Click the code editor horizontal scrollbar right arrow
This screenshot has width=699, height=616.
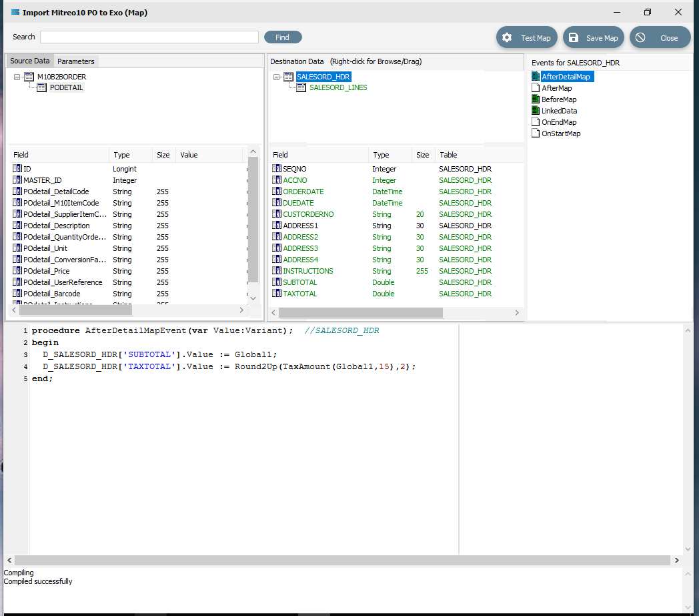pos(677,560)
